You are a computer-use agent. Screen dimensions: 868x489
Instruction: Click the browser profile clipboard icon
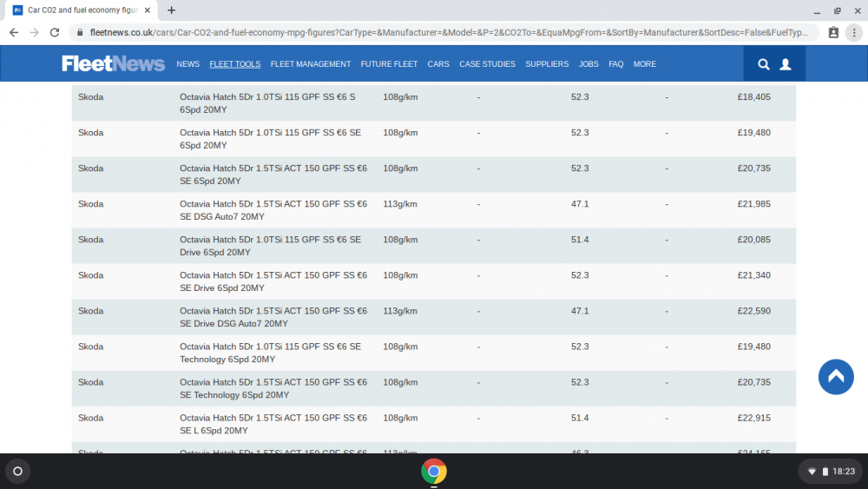[833, 33]
